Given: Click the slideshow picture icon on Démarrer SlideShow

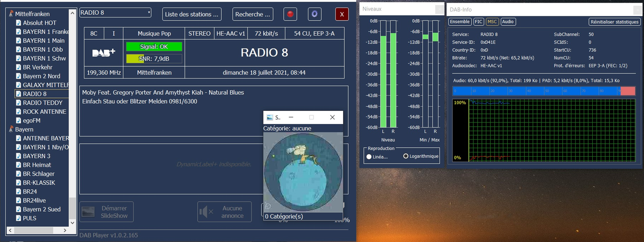Looking at the screenshot, I should [x=88, y=212].
